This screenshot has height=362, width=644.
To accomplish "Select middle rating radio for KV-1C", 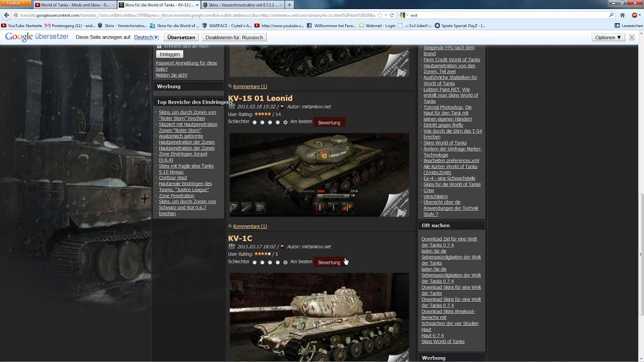I will [x=270, y=262].
